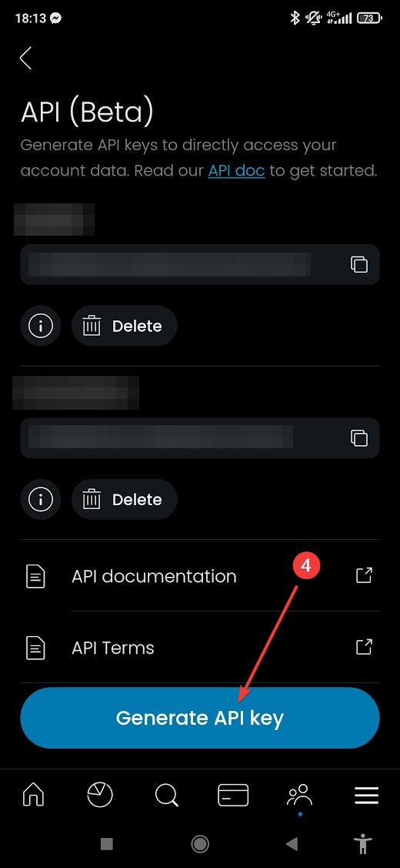Open the API Terms entry
Viewport: 400px width, 868px height.
pos(200,647)
